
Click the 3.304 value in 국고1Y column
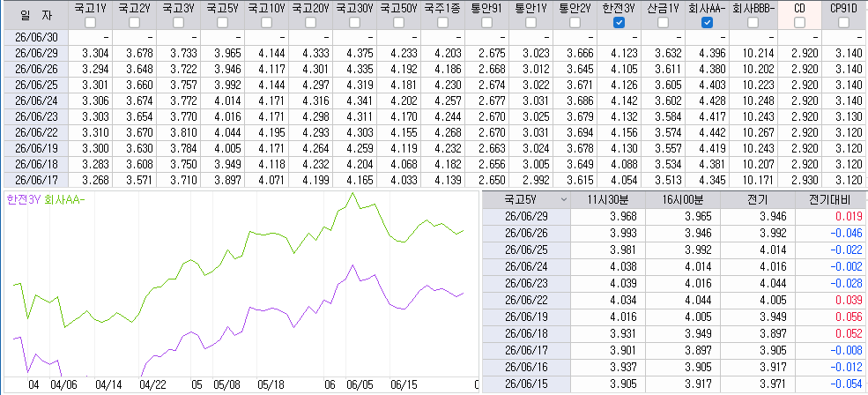(96, 54)
